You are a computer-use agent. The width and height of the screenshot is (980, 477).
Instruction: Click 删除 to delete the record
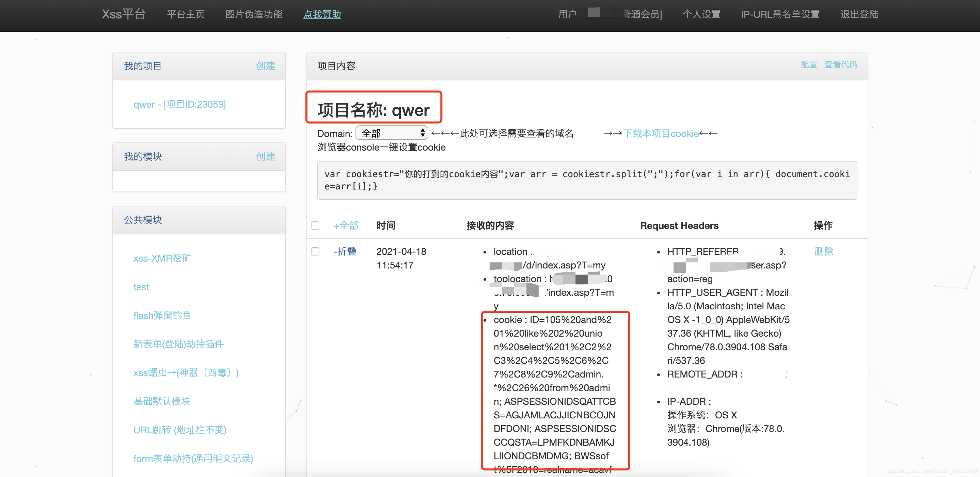824,251
